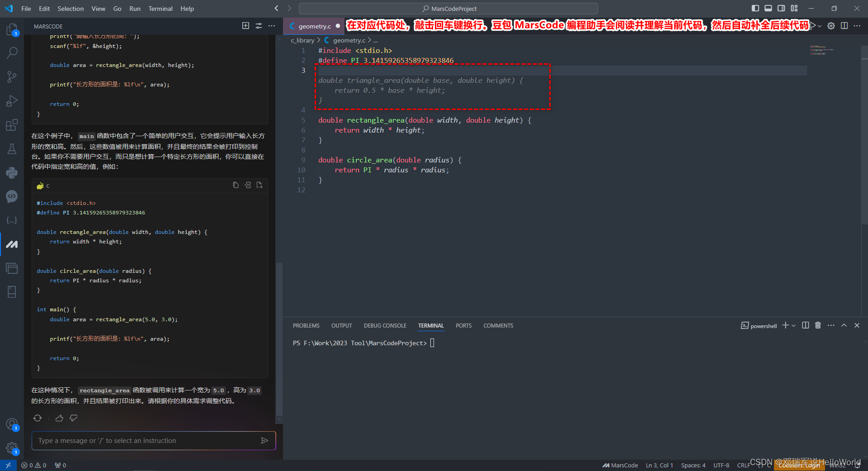Image resolution: width=868 pixels, height=471 pixels.
Task: Toggle the secondary side bar
Action: [x=781, y=8]
